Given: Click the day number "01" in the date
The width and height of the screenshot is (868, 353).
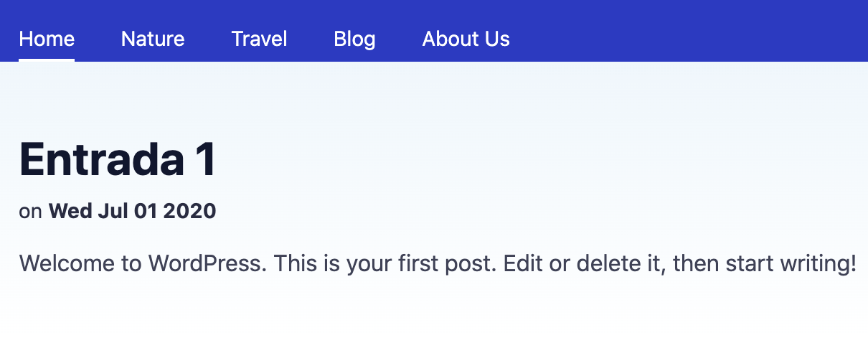Looking at the screenshot, I should (x=146, y=212).
